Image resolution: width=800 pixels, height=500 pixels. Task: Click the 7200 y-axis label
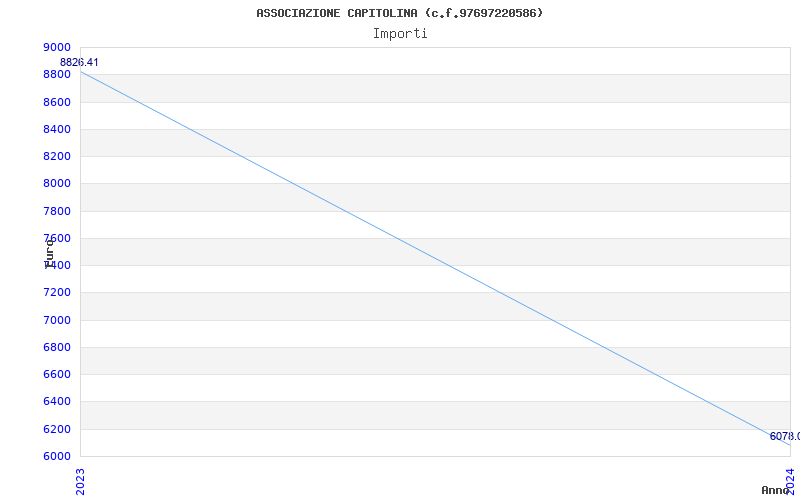(57, 293)
